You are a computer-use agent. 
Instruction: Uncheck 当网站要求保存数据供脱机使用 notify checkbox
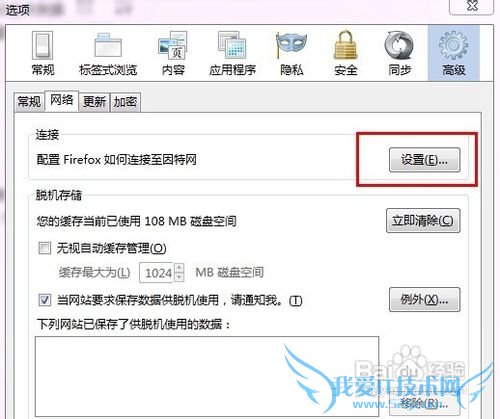tap(45, 300)
